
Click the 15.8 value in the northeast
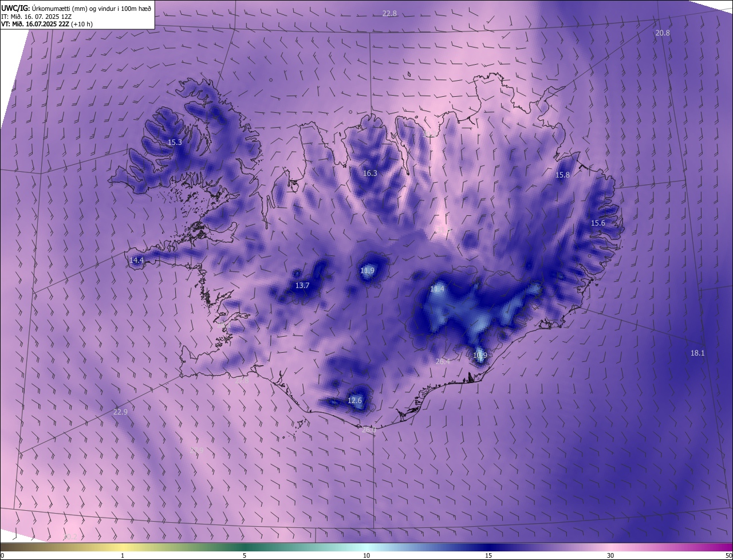click(x=563, y=175)
